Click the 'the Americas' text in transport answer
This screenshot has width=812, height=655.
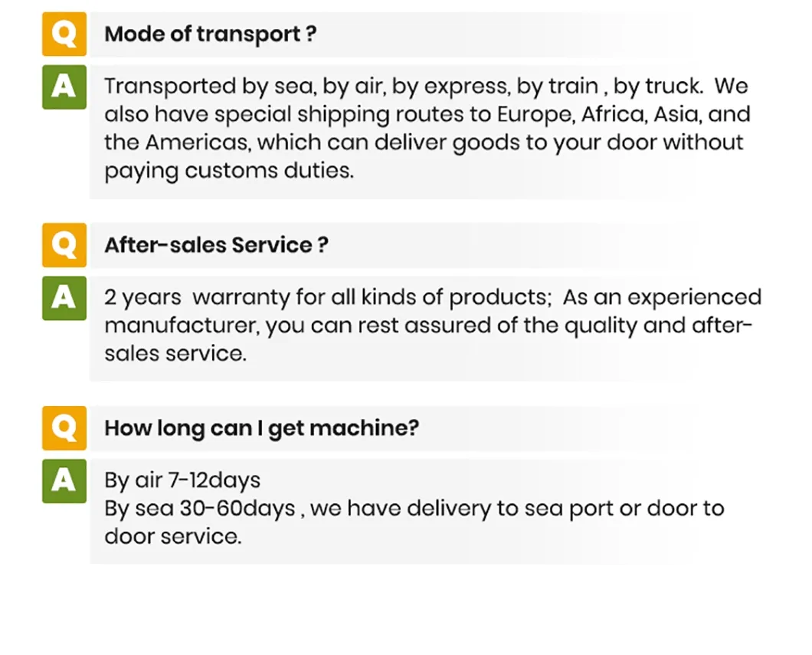[x=178, y=142]
